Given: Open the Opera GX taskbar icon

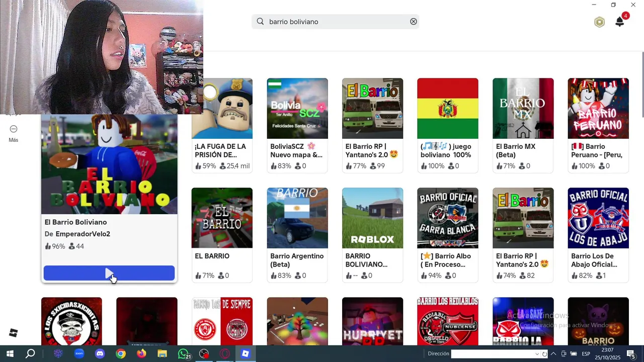Looking at the screenshot, I should tap(225, 353).
